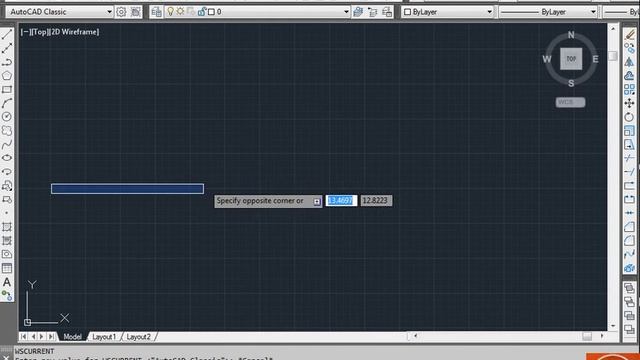Select the Line tool
Image resolution: width=640 pixels, height=360 pixels.
tap(7, 34)
